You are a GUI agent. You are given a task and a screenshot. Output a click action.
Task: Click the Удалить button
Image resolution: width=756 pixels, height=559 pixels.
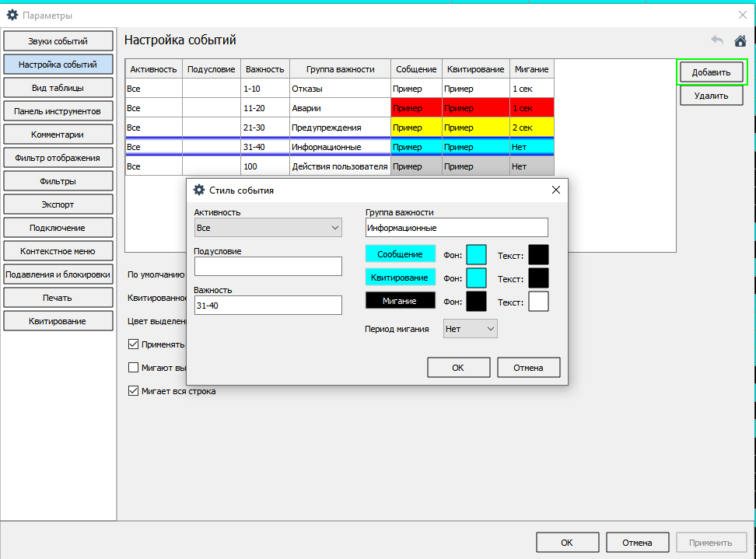coord(711,96)
